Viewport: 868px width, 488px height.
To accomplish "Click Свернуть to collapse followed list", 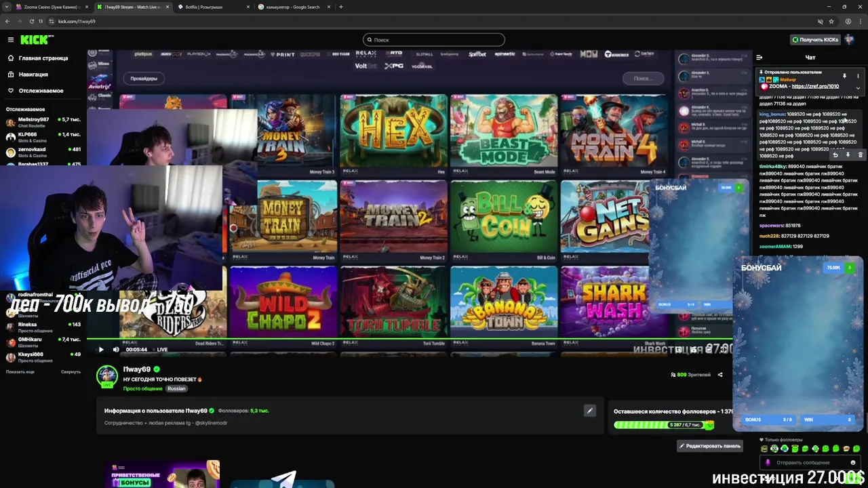I will [71, 371].
